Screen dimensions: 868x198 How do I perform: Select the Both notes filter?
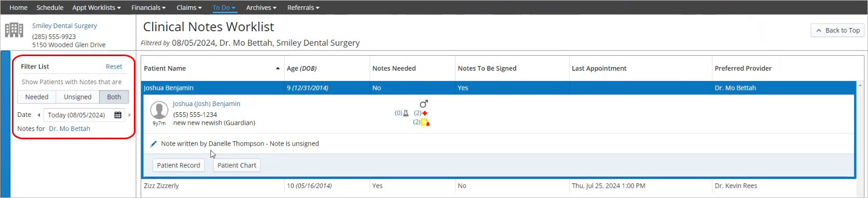coord(114,97)
